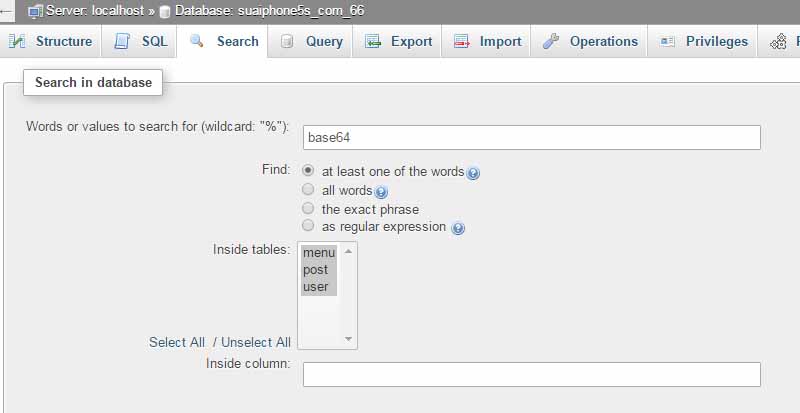Click the Operations wrench icon
Screen dimensions: 800x413
551,42
